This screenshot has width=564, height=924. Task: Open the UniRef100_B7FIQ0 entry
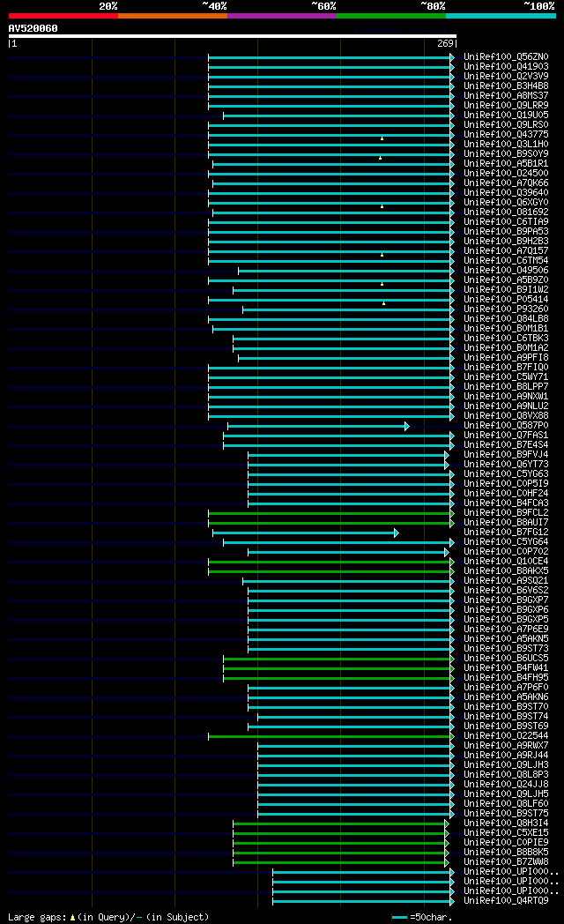[506, 367]
